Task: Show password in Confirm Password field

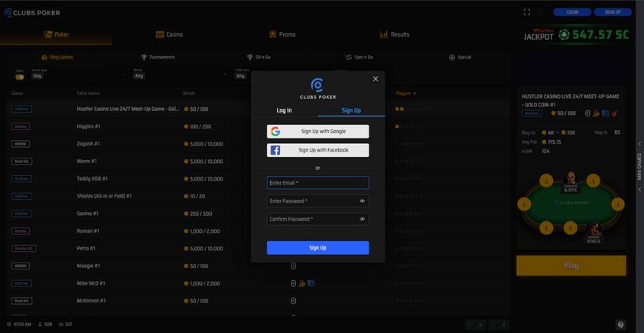Action: coord(363,219)
